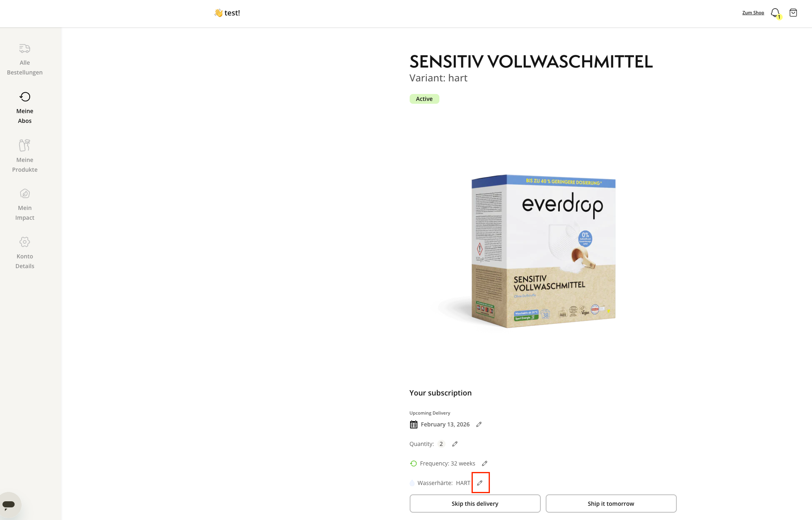Open Alle Bestellungen truck icon

25,48
